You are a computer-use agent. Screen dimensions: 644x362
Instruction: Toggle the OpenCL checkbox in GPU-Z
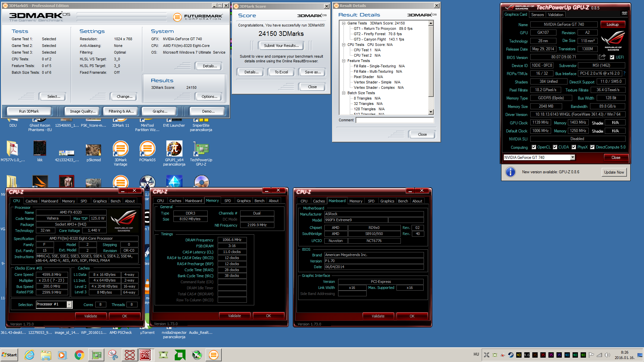coord(534,147)
